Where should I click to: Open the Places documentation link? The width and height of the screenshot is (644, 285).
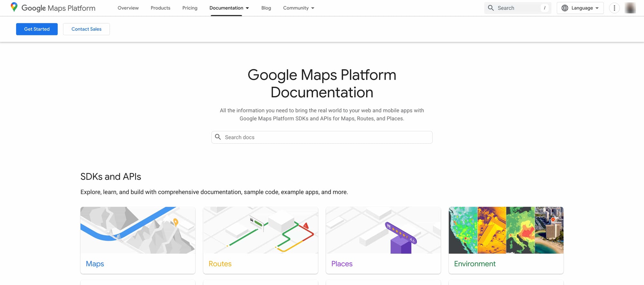point(342,264)
